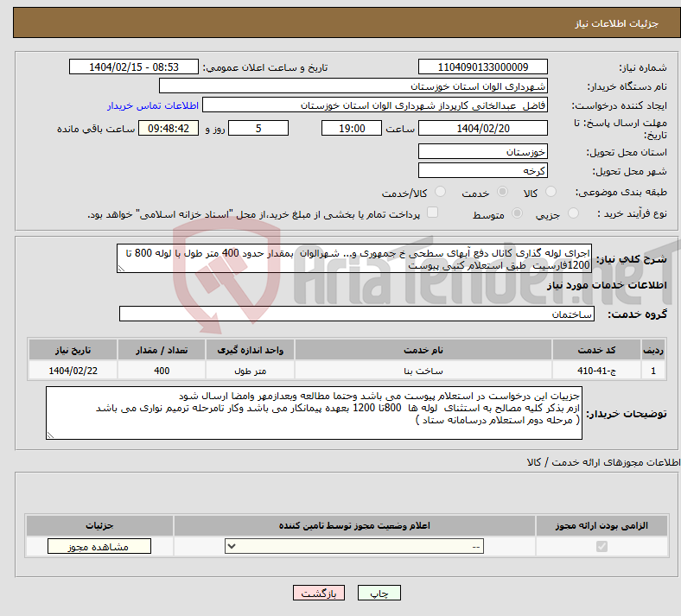The image size is (681, 616).
Task: Click the الزامی بودن ارائه مجوز column header
Action: click(x=601, y=525)
